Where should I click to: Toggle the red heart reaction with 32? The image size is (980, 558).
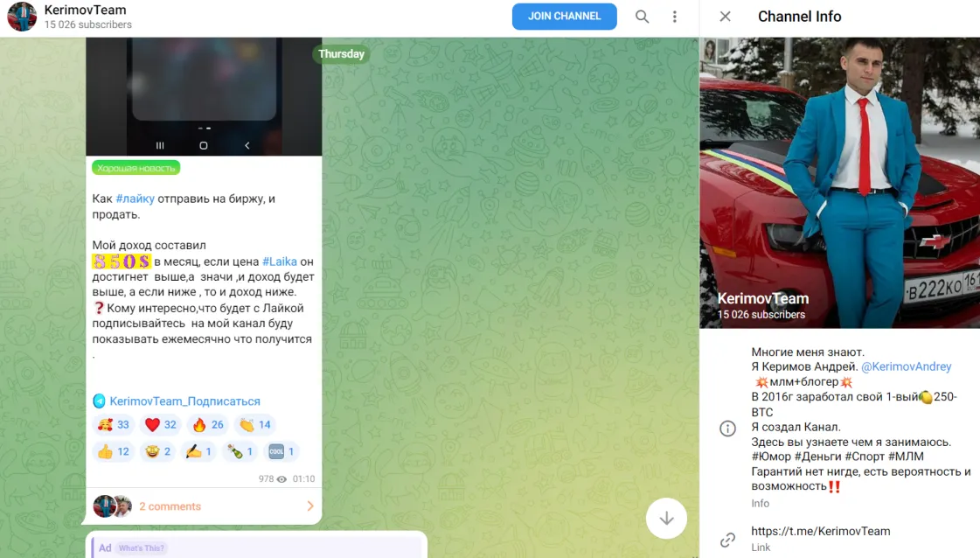click(161, 425)
